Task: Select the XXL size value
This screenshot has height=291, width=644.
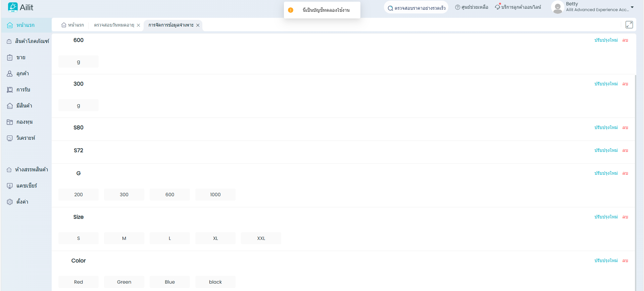Action: pyautogui.click(x=261, y=238)
